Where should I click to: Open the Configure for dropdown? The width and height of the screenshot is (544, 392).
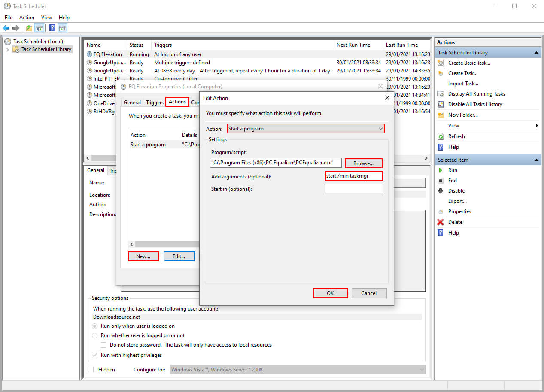pos(298,369)
